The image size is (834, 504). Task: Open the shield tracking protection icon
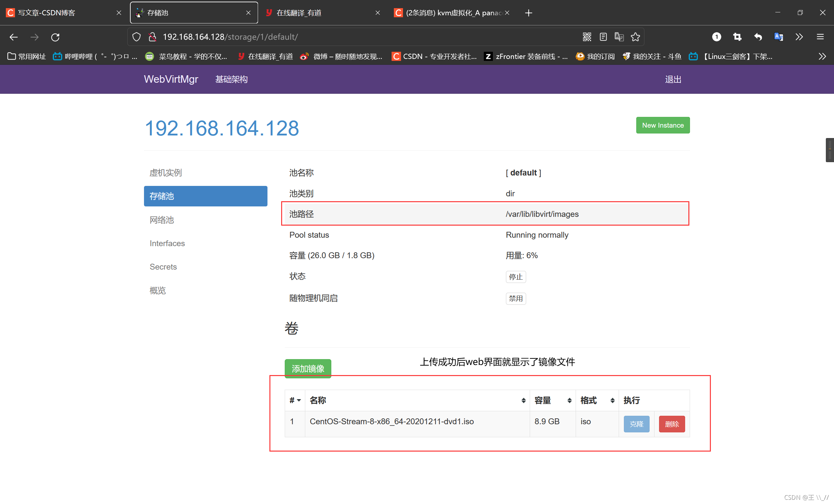137,37
